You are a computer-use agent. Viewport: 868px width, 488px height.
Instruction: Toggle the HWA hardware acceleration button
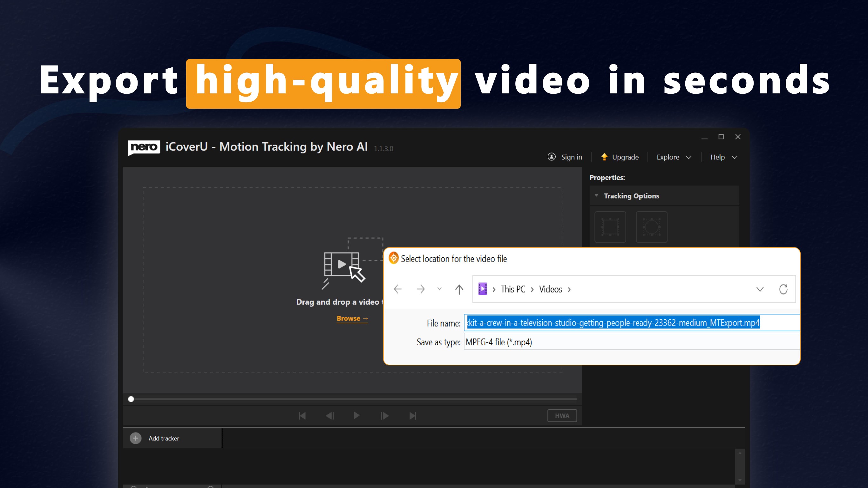tap(562, 416)
